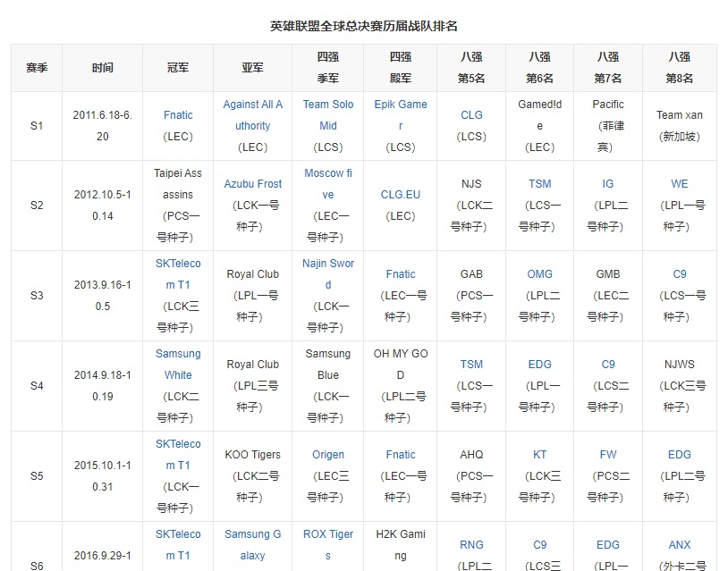Screen dimensions: 728x571
Task: Open the RNG team link
Action: click(x=471, y=544)
